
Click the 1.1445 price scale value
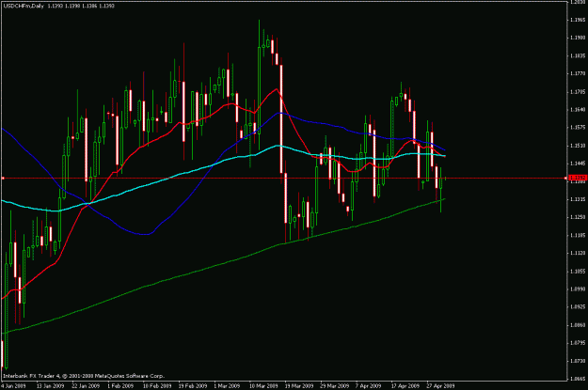(x=578, y=164)
